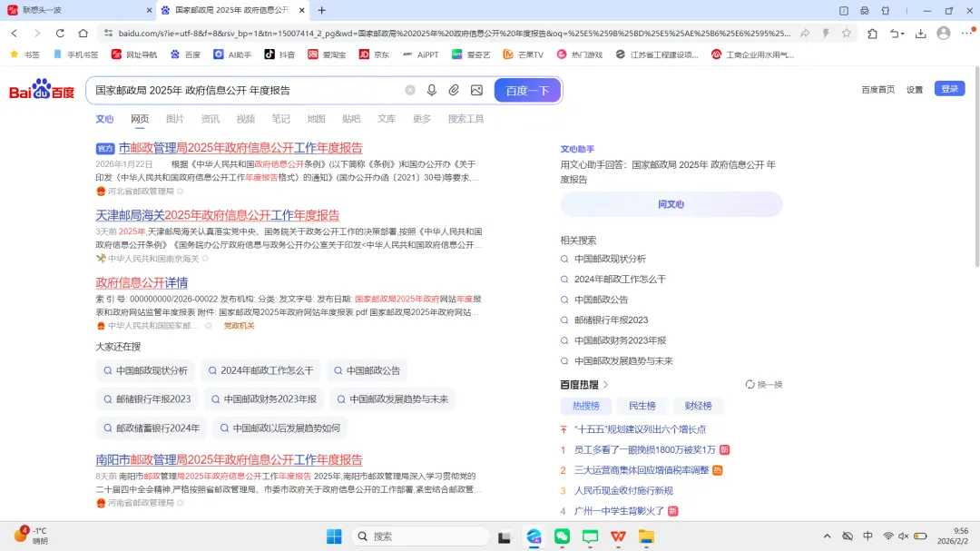Open 抖音 bookmark
This screenshot has height=551, width=980.
(279, 54)
